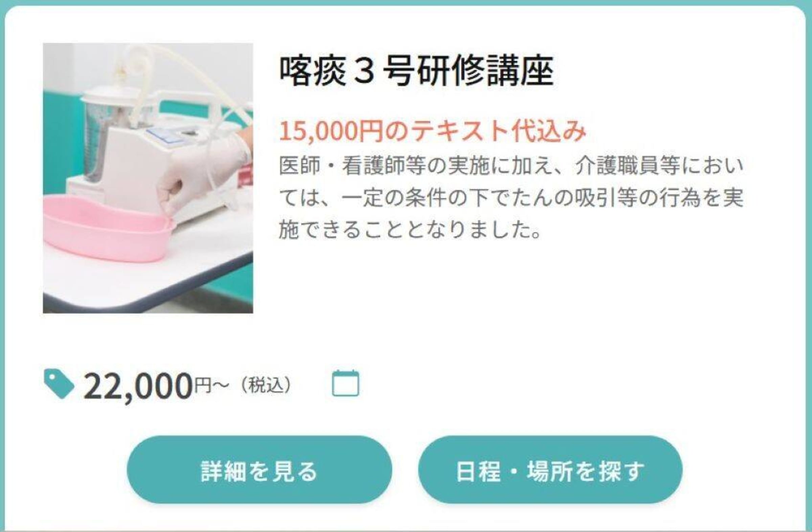Open details via 詳細を見る button
Screen dimensions: 812x532
259,469
